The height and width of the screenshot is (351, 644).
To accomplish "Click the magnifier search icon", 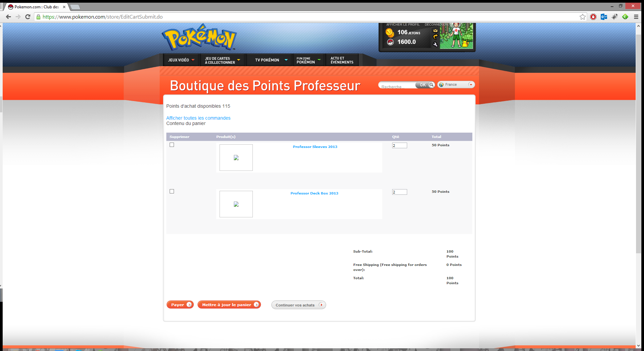I will click(x=431, y=85).
